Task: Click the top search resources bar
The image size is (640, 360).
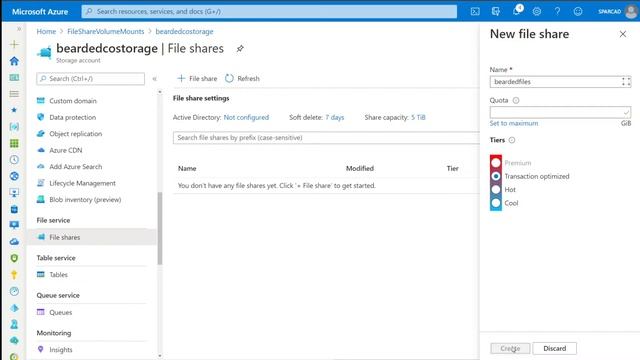Action: point(269,11)
